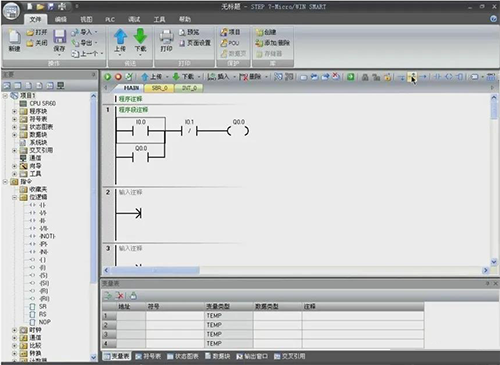Collapse the 位逻辑 instruction folder

tap(14, 197)
